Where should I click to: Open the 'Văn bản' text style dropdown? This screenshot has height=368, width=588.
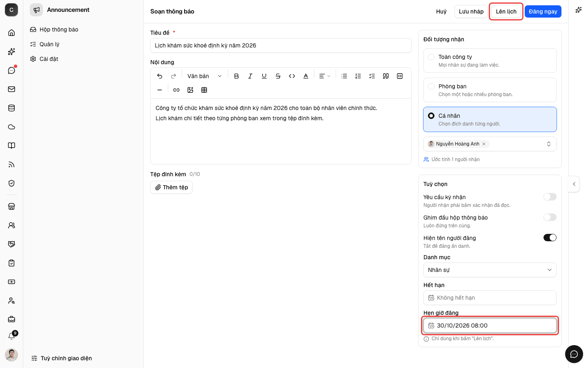(204, 76)
